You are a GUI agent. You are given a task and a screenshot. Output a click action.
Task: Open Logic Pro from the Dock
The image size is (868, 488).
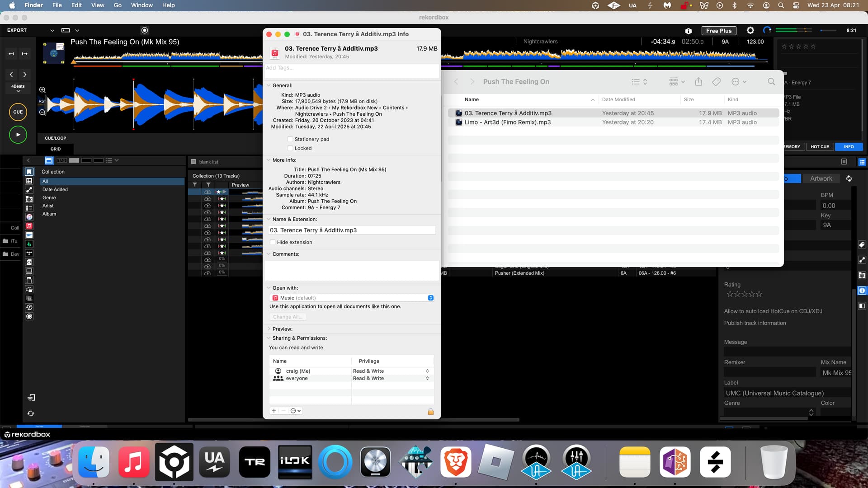375,462
